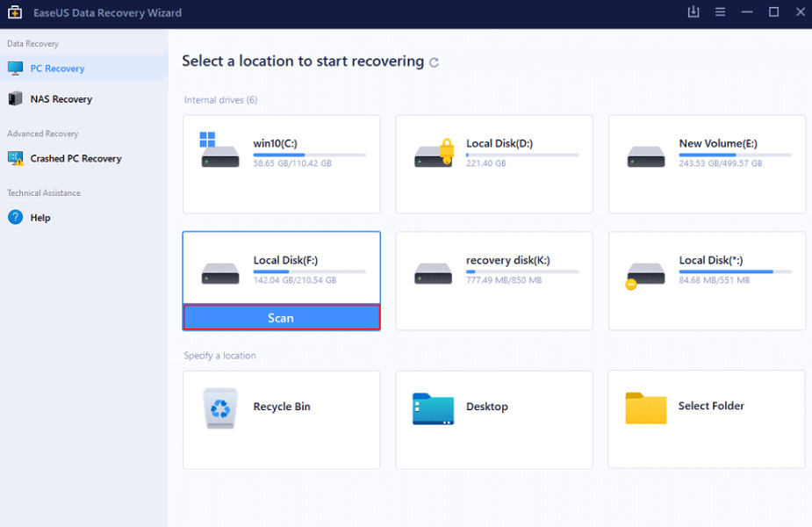Minimize the EaseUS window
The image size is (812, 527).
coord(747,12)
